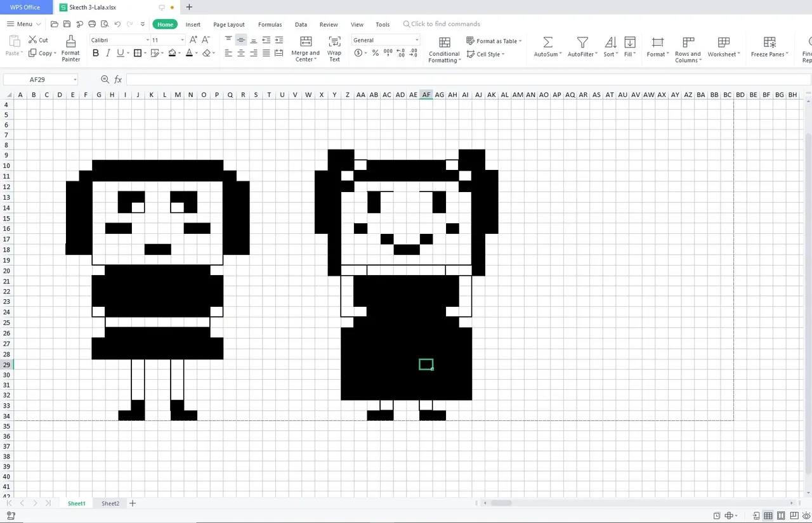The height and width of the screenshot is (523, 812).
Task: Click the fx insert function icon
Action: point(118,79)
